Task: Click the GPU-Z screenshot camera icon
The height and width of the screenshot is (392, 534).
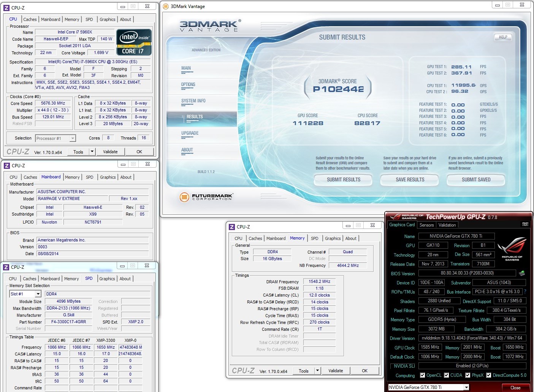Action: pos(525,224)
